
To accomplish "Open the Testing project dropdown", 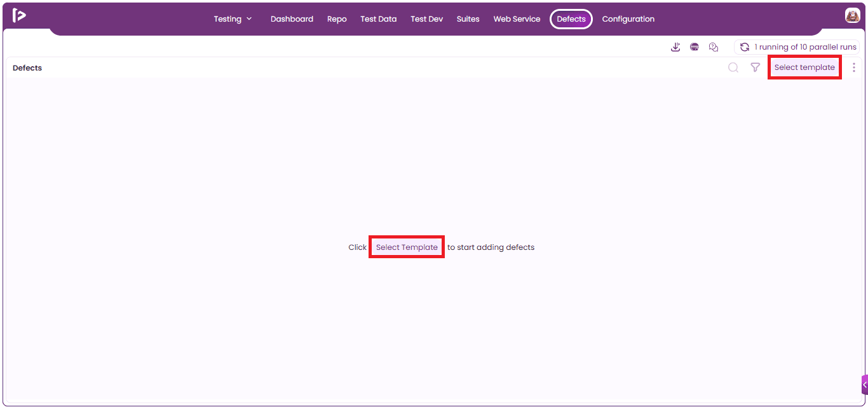I will tap(233, 19).
